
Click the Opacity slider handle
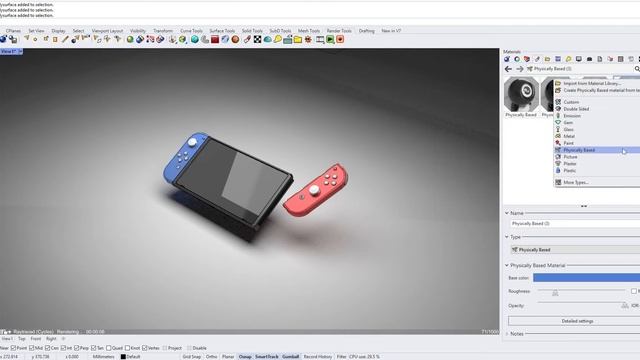(x=624, y=305)
